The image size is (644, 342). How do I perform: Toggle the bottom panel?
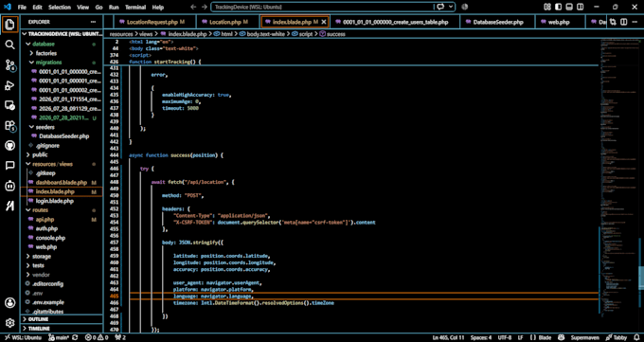point(569,7)
